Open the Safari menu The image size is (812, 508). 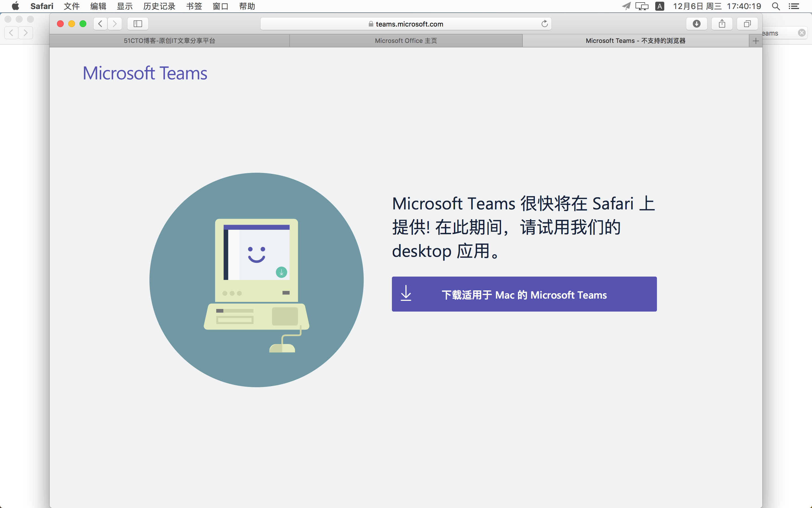pos(42,6)
